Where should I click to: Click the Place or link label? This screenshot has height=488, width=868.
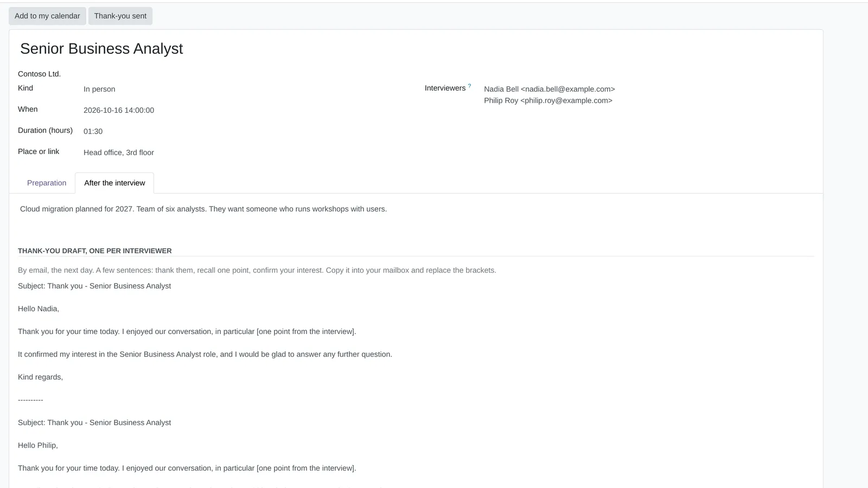(x=39, y=151)
